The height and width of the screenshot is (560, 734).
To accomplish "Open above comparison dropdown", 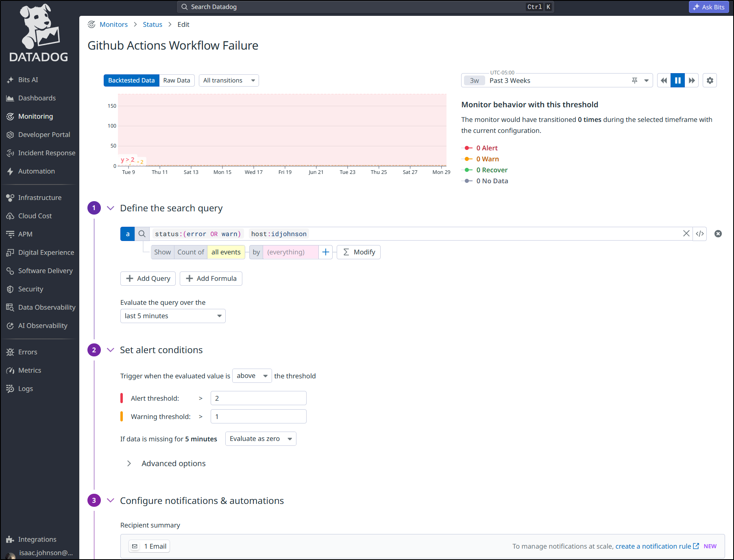I will (252, 376).
